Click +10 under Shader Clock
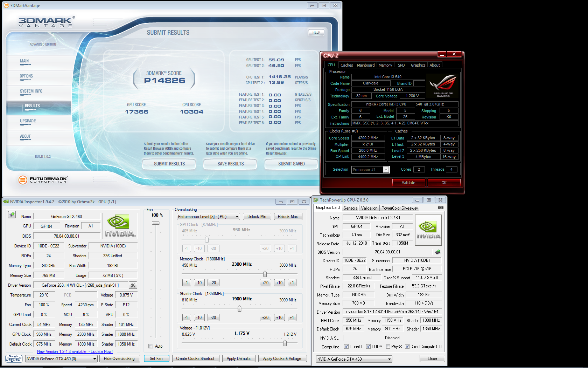 click(279, 318)
